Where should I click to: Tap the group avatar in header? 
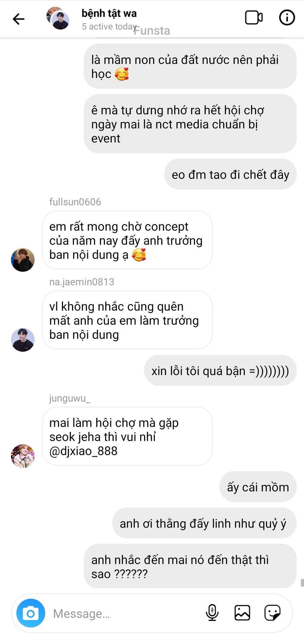pyautogui.click(x=58, y=18)
